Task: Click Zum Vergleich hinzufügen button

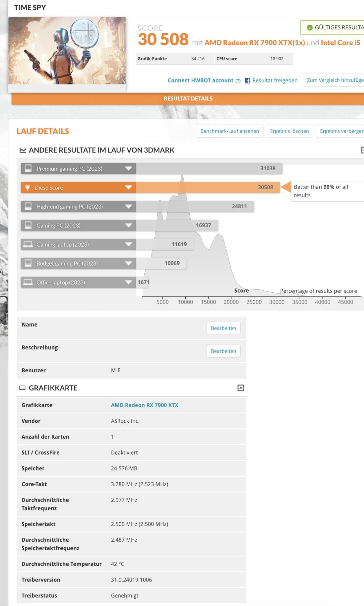Action: click(x=334, y=80)
